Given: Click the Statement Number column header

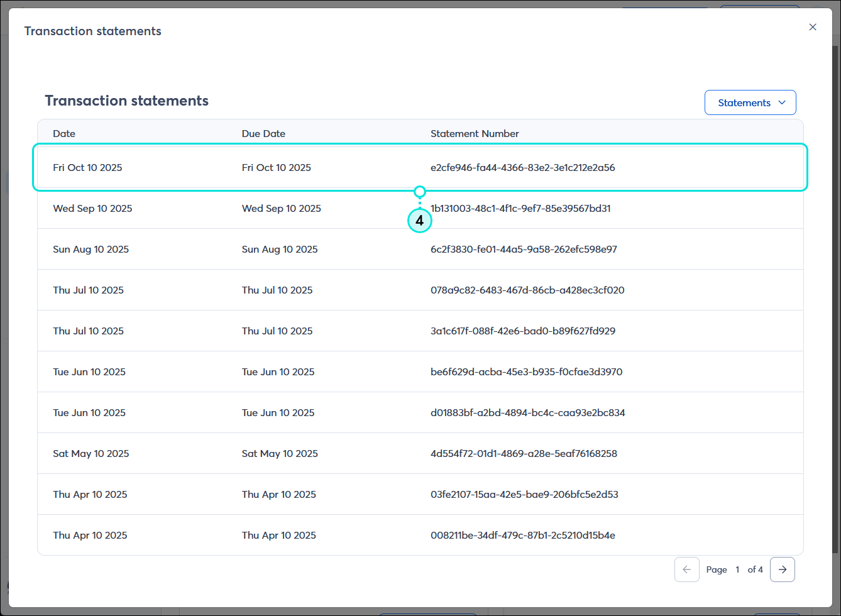Looking at the screenshot, I should click(x=475, y=133).
